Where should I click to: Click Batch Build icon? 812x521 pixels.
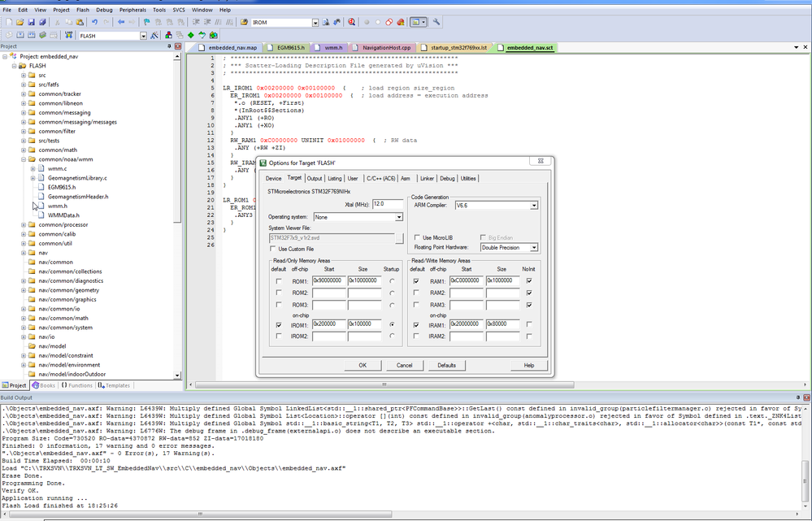point(42,35)
